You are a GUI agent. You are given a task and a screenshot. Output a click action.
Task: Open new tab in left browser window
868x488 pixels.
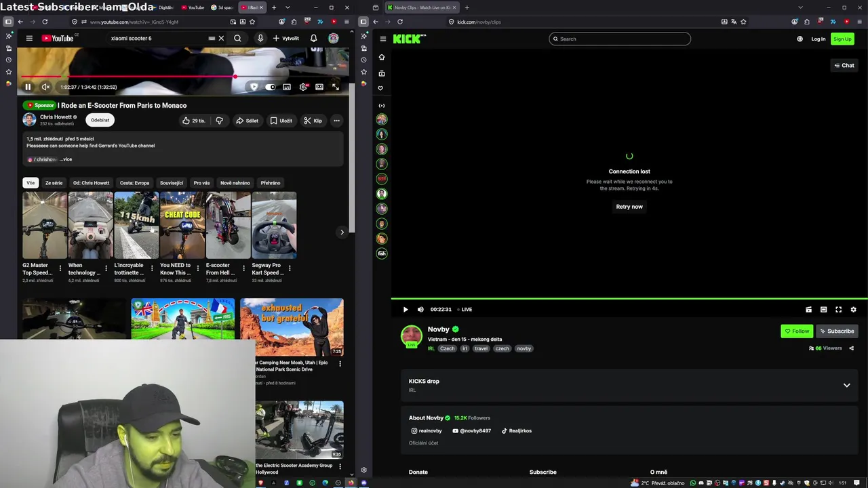(x=274, y=7)
